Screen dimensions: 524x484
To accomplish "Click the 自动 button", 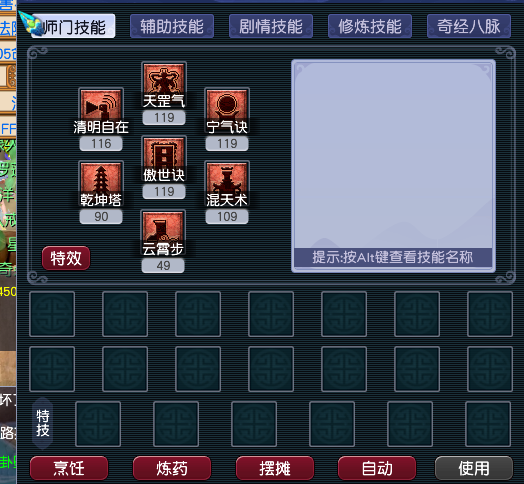I will click(x=377, y=468).
